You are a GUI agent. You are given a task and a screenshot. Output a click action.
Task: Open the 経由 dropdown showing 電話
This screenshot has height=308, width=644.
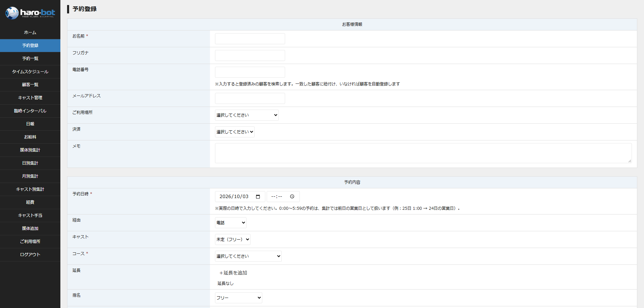pos(231,223)
